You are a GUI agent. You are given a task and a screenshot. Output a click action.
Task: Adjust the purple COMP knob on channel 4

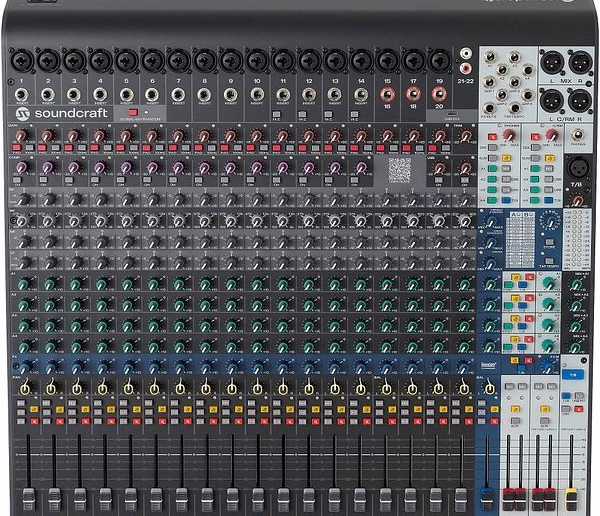coord(100,167)
